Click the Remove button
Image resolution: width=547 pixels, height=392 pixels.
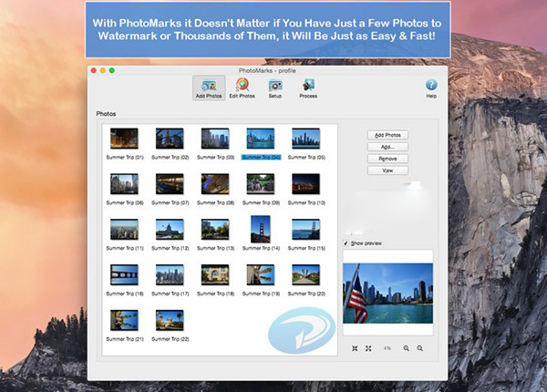[387, 159]
